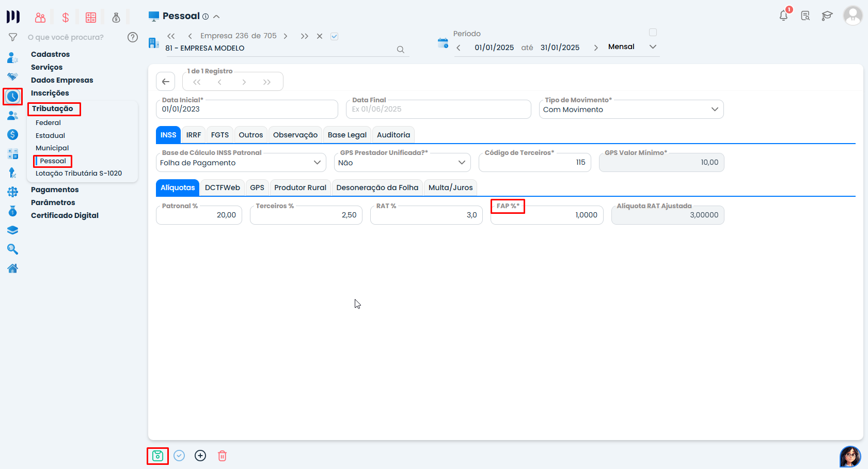Screen dimensions: 868x469
Task: Toggle the checkbox above the Mensal dropdown
Action: (653, 33)
